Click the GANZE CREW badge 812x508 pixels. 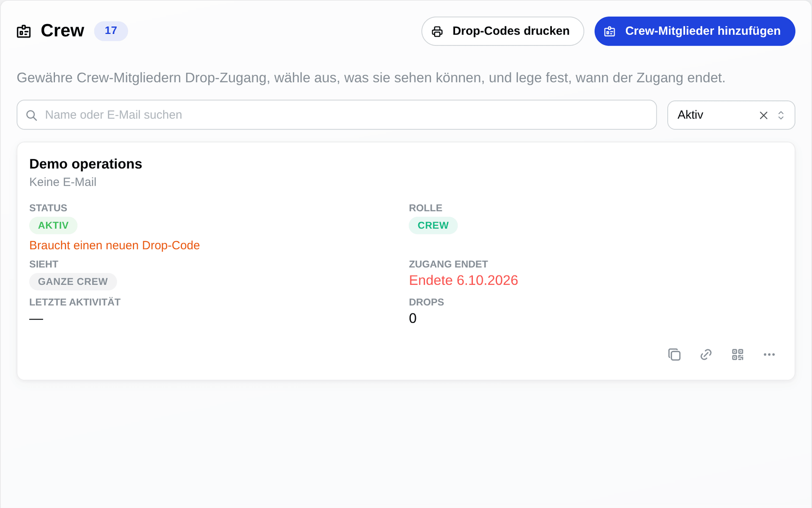[73, 282]
